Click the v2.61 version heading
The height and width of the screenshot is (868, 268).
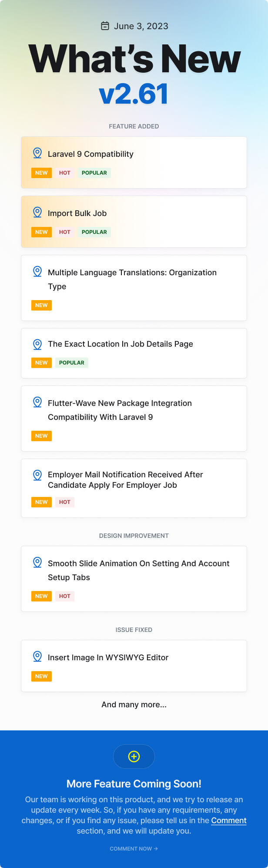click(134, 94)
